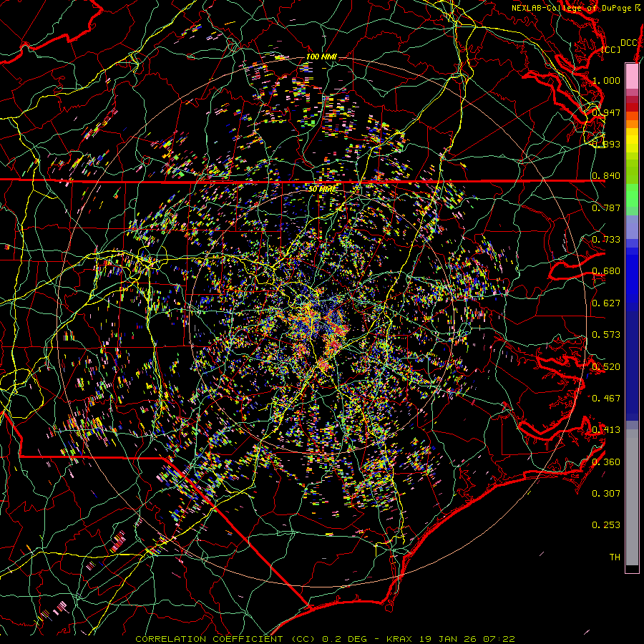The image size is (644, 644).
Task: Pick the pink segment of the color bar
Action: coord(632,77)
